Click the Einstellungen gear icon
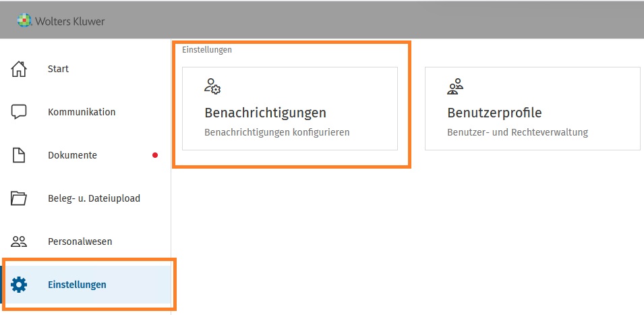The image size is (644, 315). [x=18, y=285]
